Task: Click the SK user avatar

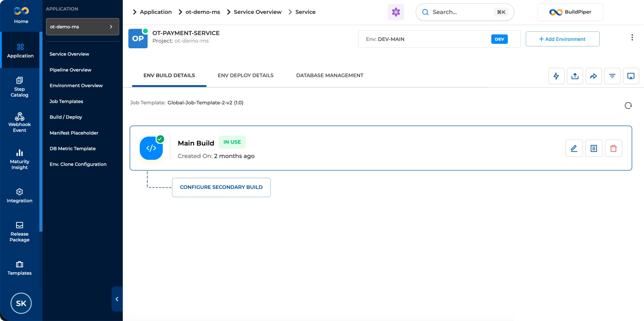Action: pyautogui.click(x=21, y=303)
